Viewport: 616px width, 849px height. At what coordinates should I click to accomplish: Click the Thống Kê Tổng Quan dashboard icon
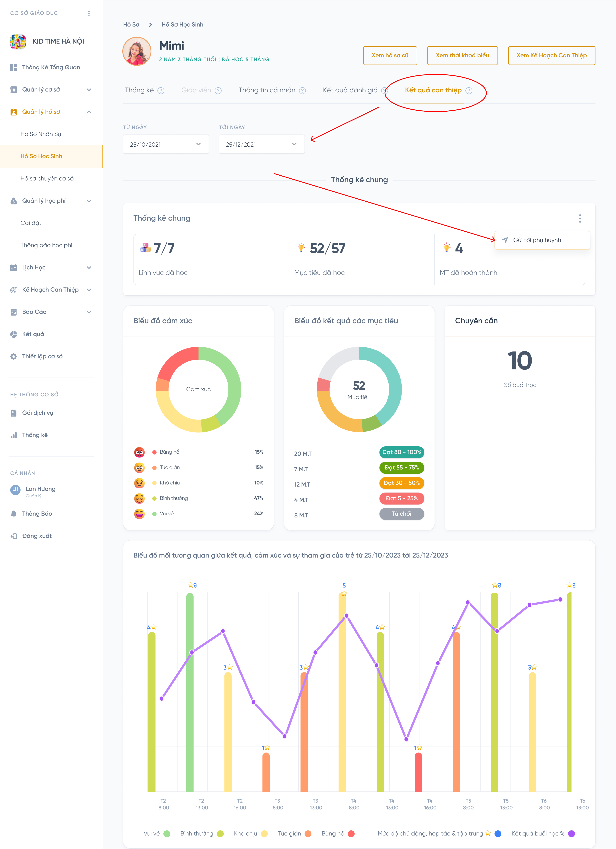14,67
